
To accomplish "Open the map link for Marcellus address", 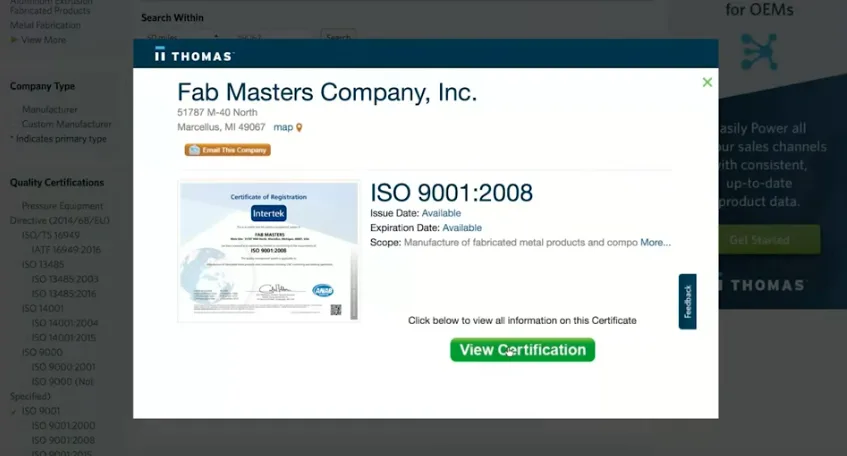I will pos(283,127).
